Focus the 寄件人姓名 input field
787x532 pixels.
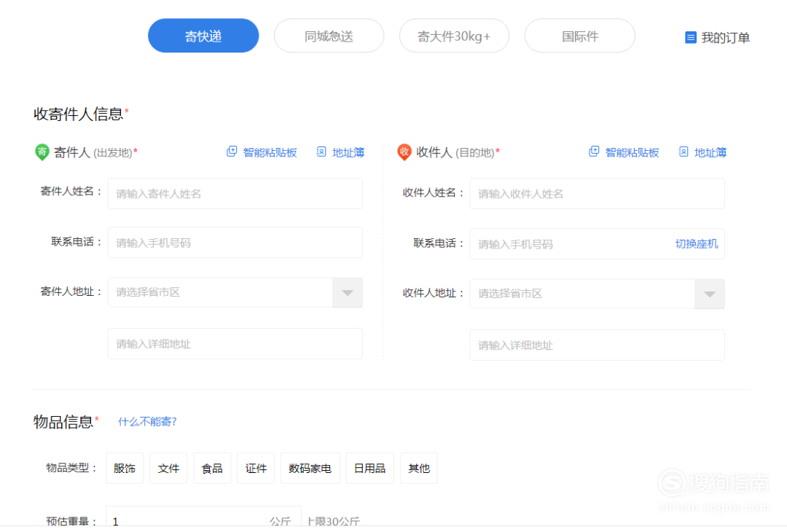tap(235, 194)
